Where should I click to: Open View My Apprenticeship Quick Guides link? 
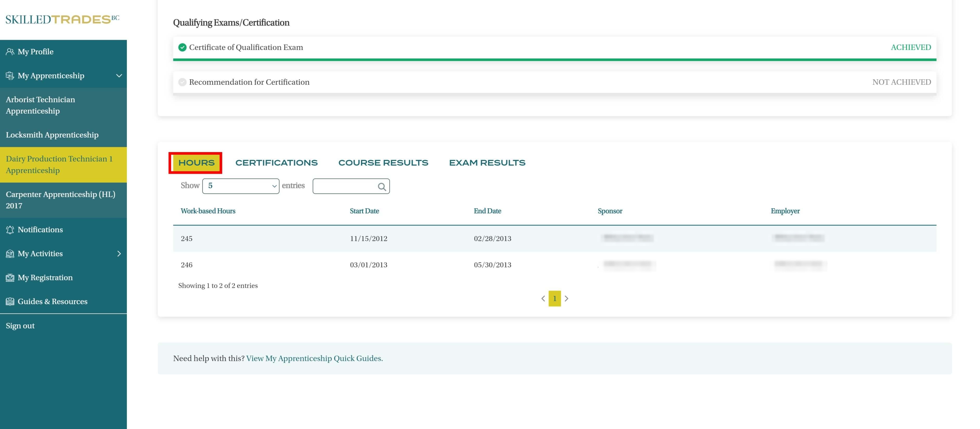(314, 359)
